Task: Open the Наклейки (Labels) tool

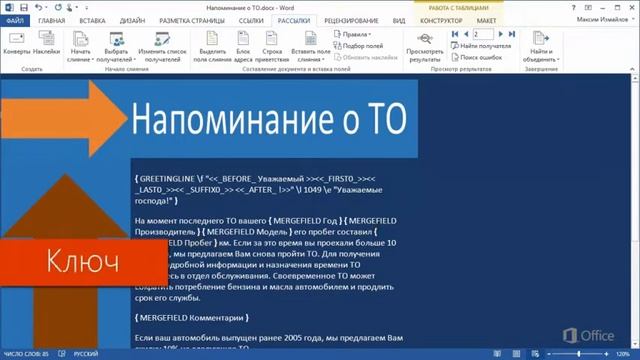Action: point(47,42)
